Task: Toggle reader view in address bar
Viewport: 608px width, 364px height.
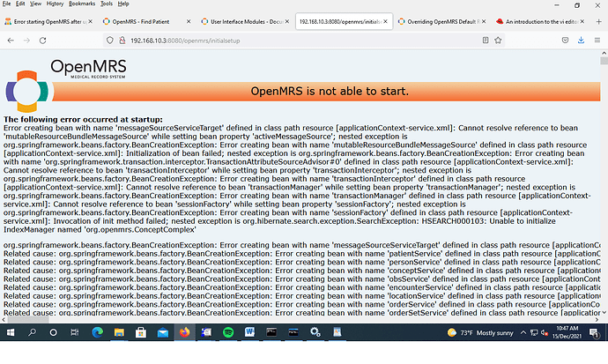Action: (486, 40)
